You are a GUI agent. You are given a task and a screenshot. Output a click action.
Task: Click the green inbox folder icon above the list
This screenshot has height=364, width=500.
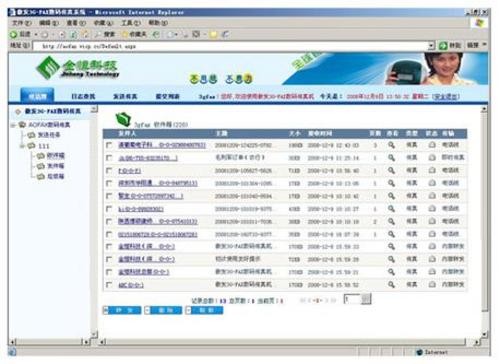[x=123, y=119]
